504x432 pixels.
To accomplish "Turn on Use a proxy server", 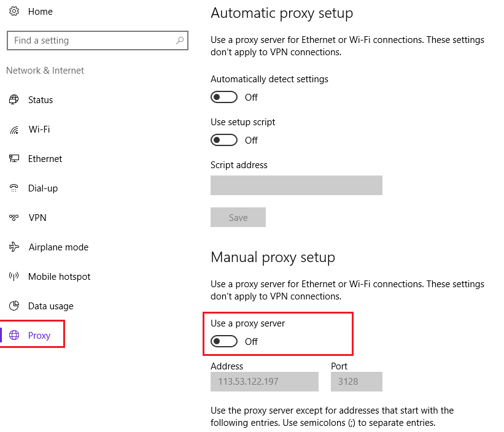I will pos(224,341).
